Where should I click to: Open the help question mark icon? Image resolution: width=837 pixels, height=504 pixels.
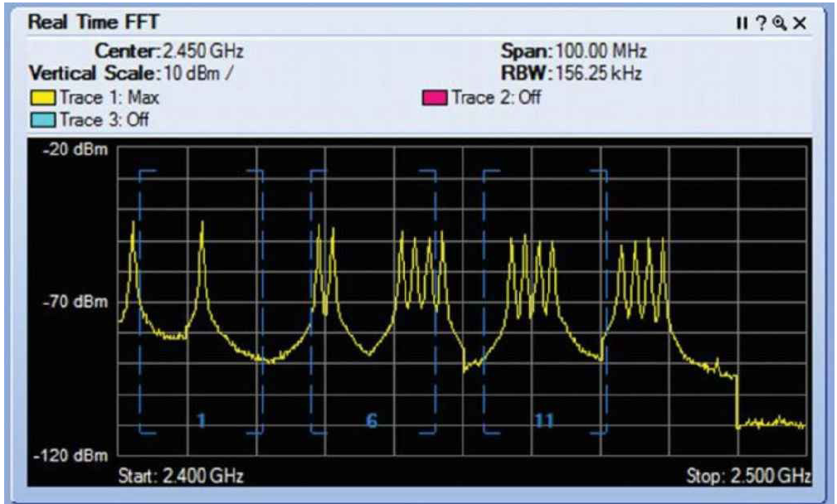(x=762, y=23)
